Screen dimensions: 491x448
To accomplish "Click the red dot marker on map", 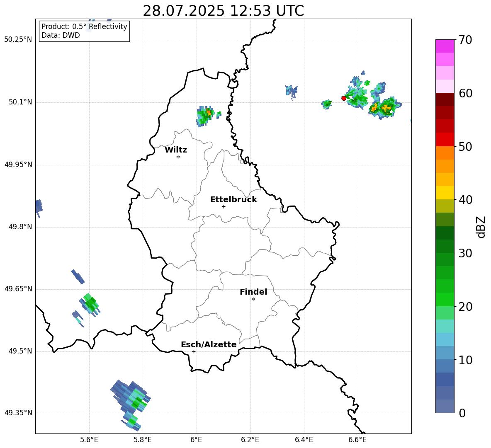I will pyautogui.click(x=343, y=98).
